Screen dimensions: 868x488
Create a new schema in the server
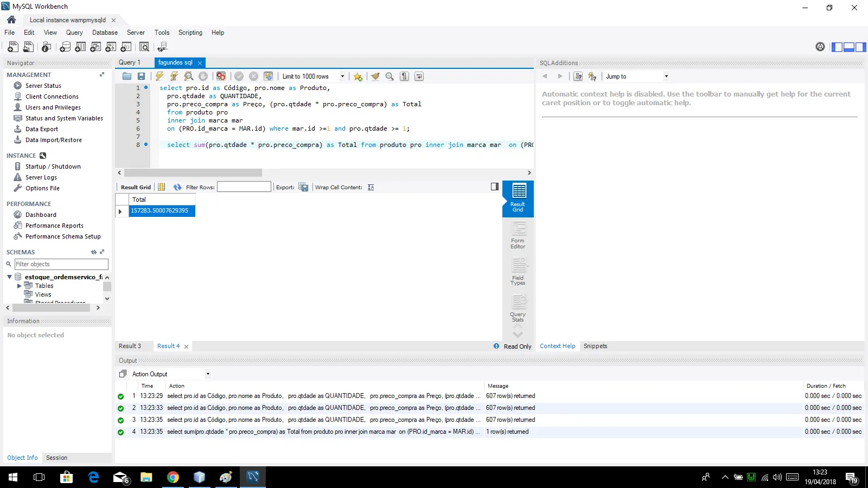tap(65, 47)
